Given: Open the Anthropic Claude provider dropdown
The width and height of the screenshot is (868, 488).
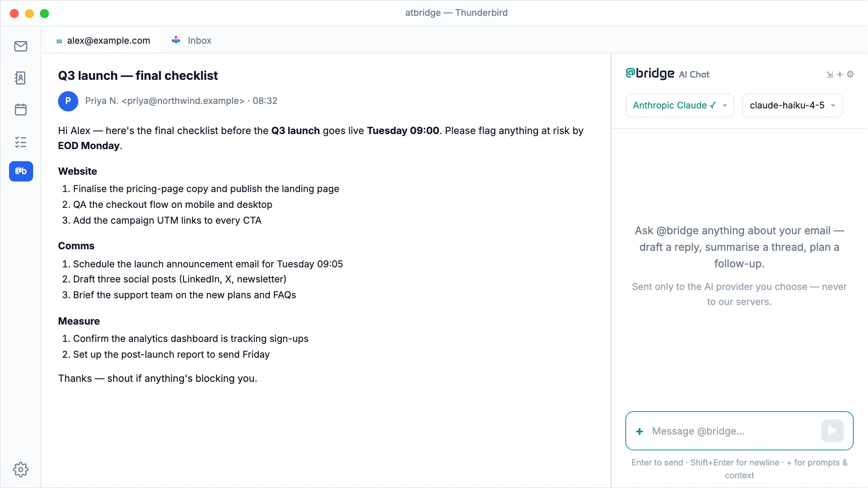Looking at the screenshot, I should pos(680,105).
